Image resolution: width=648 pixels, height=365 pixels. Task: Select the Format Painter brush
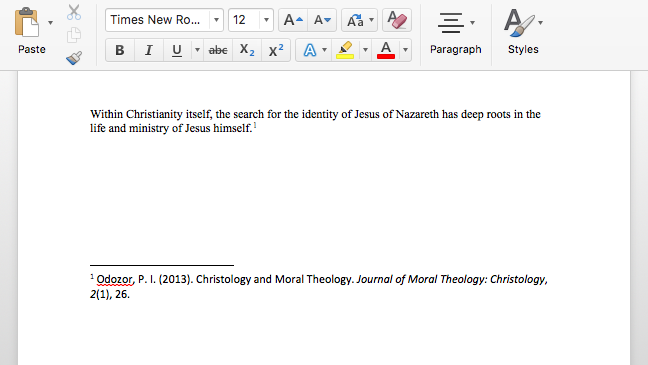tap(74, 58)
